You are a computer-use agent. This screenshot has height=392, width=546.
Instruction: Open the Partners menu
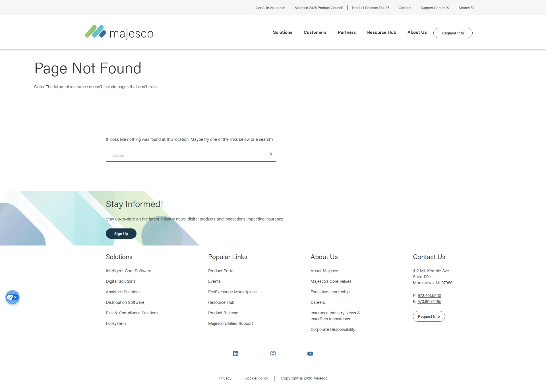click(347, 32)
